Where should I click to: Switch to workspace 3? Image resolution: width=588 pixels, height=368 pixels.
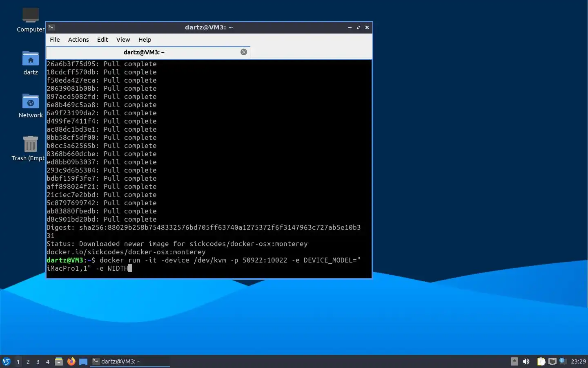(x=38, y=361)
